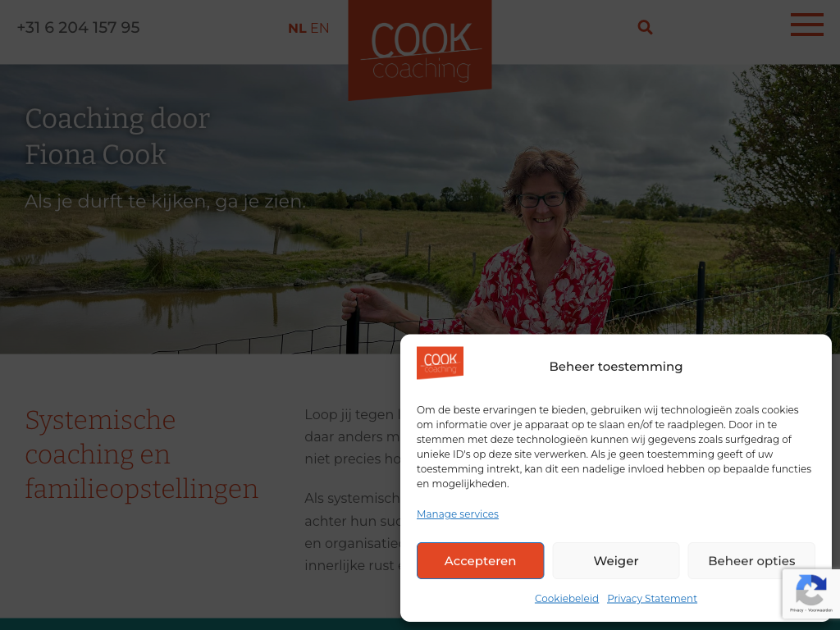Image resolution: width=840 pixels, height=630 pixels.
Task: Select the NL language option
Action: [x=297, y=28]
